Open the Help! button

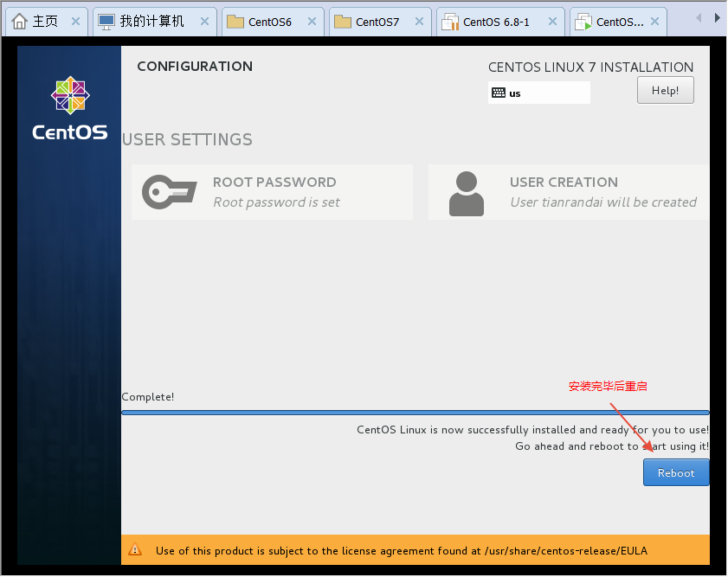tap(665, 90)
